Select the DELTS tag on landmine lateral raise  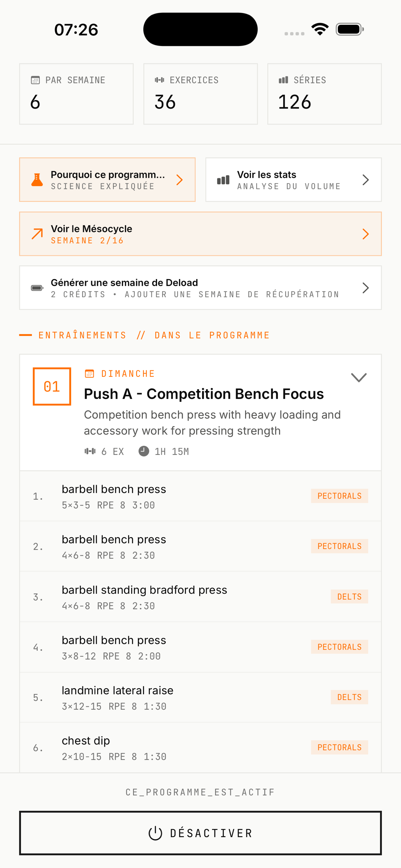click(x=349, y=697)
